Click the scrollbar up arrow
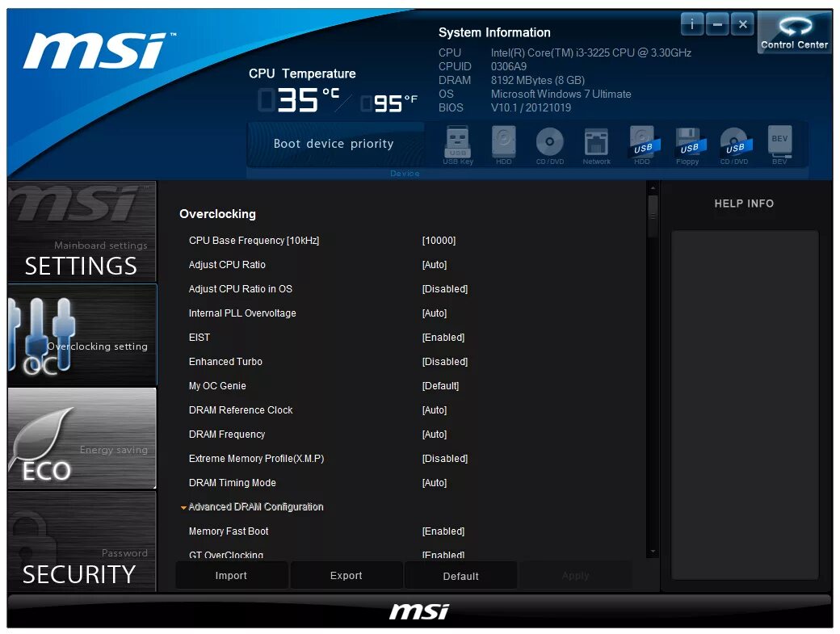The height and width of the screenshot is (634, 840). (653, 188)
